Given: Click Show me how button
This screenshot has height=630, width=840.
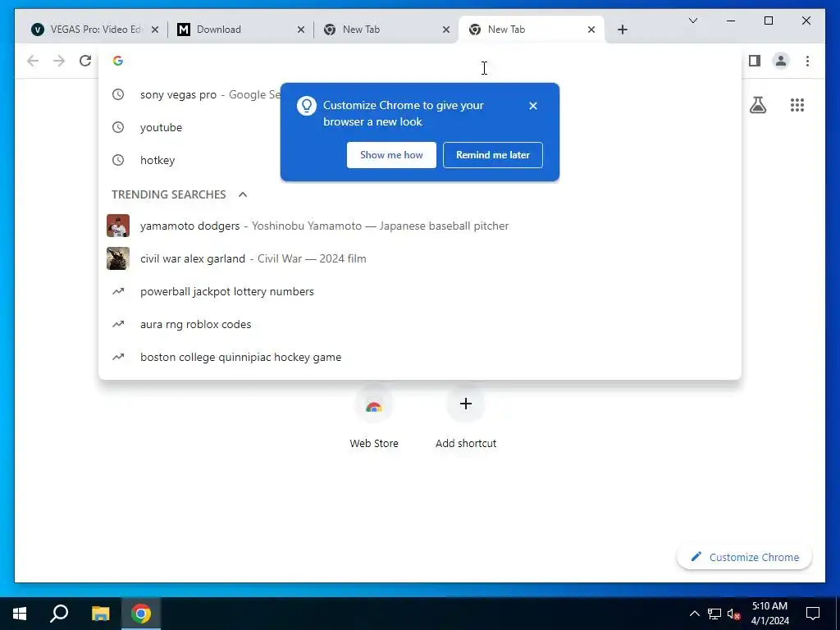Looking at the screenshot, I should pyautogui.click(x=391, y=155).
